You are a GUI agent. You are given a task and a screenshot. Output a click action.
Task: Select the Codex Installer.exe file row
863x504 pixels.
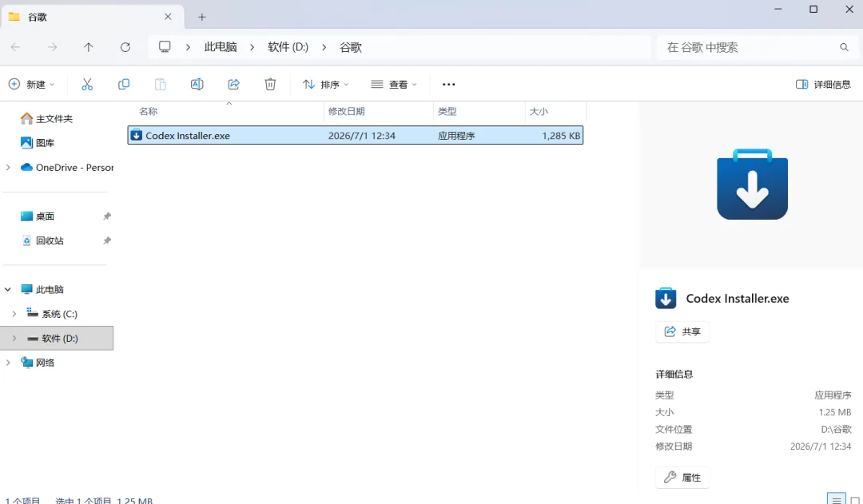click(x=355, y=135)
